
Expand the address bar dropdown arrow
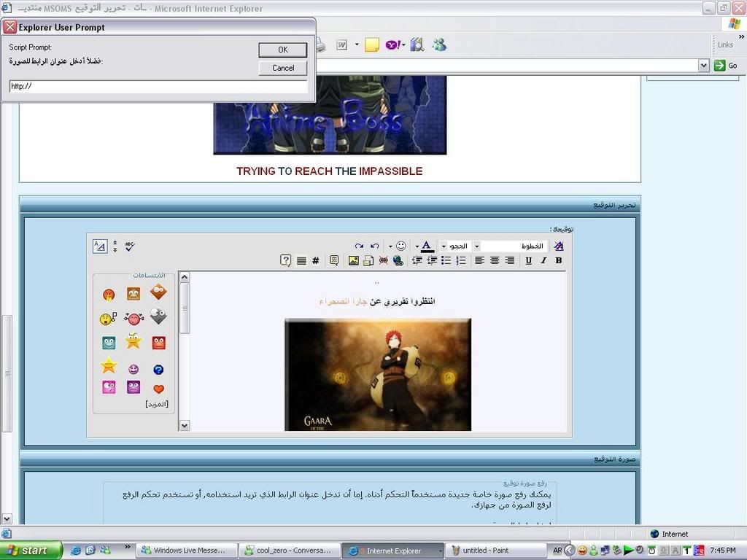(704, 66)
